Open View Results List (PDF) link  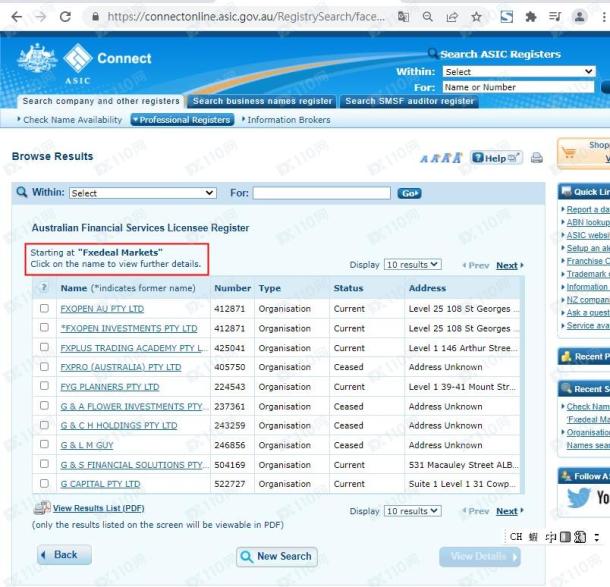click(x=98, y=508)
